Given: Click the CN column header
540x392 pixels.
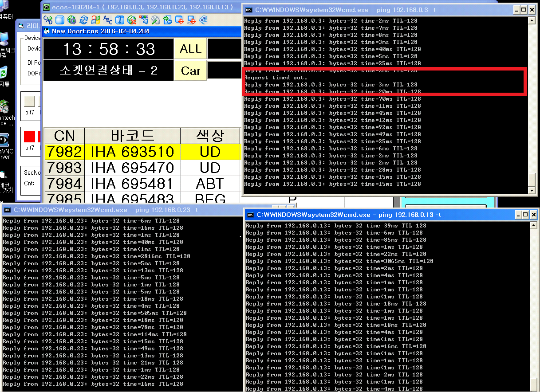Looking at the screenshot, I should click(64, 136).
